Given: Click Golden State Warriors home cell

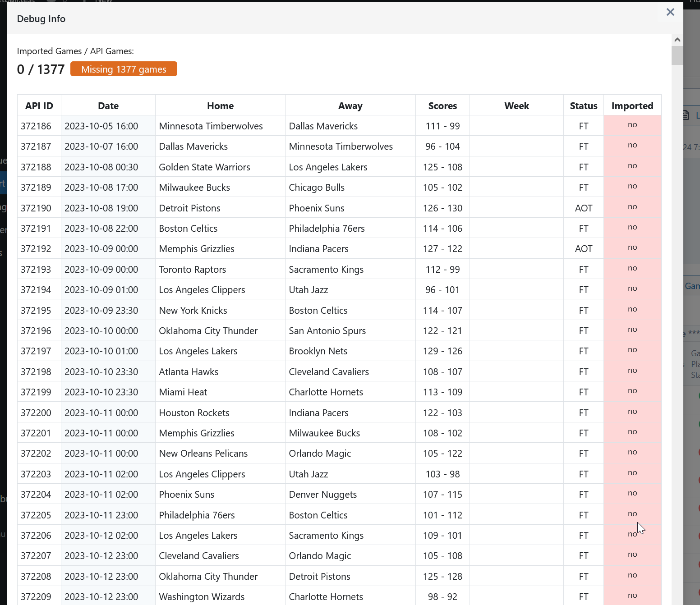Looking at the screenshot, I should click(x=220, y=167).
